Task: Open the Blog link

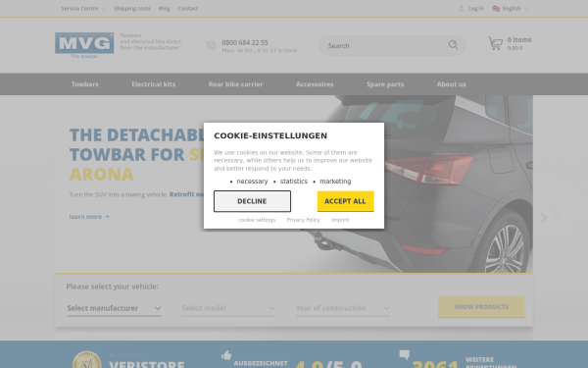Action: tap(165, 8)
